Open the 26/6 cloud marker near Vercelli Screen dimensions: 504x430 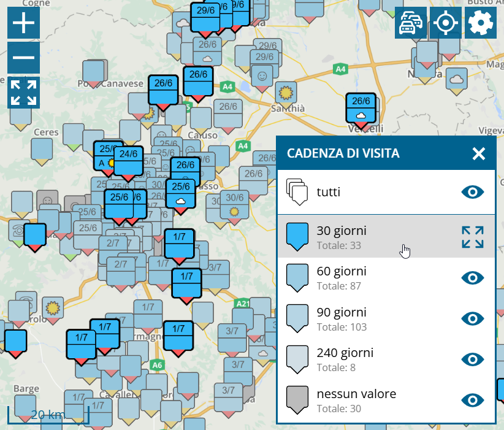click(x=361, y=111)
